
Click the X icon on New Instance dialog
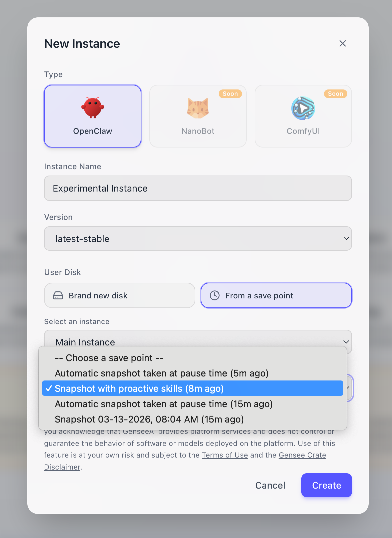343,43
